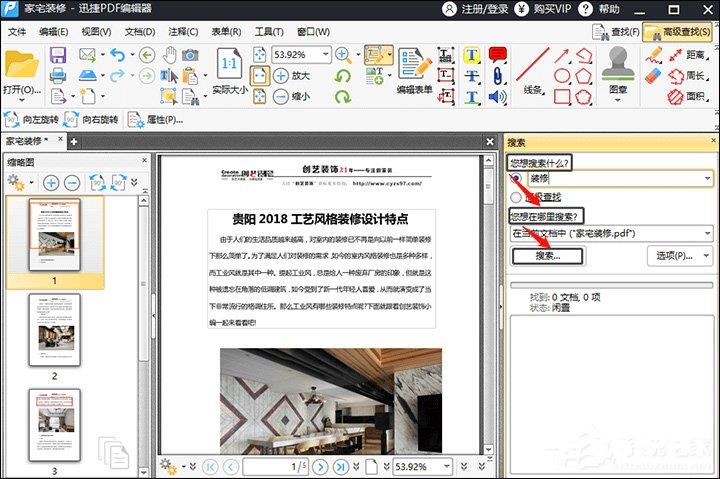Select the hand pan tool

(x=169, y=54)
